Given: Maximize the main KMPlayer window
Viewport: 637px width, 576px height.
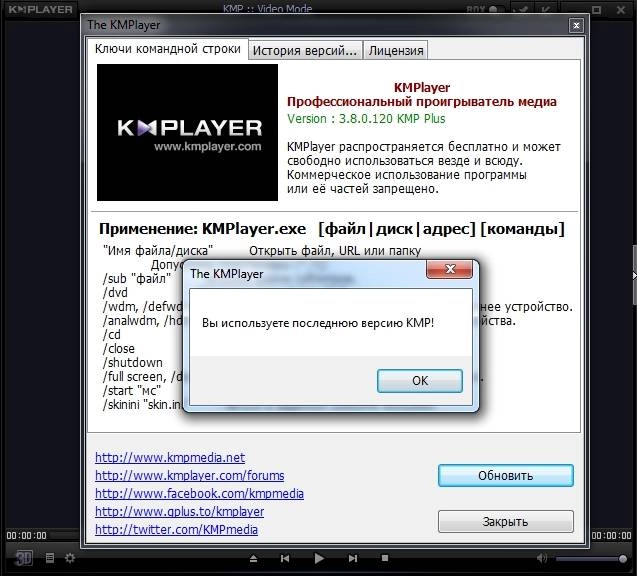Looking at the screenshot, I should [x=596, y=10].
